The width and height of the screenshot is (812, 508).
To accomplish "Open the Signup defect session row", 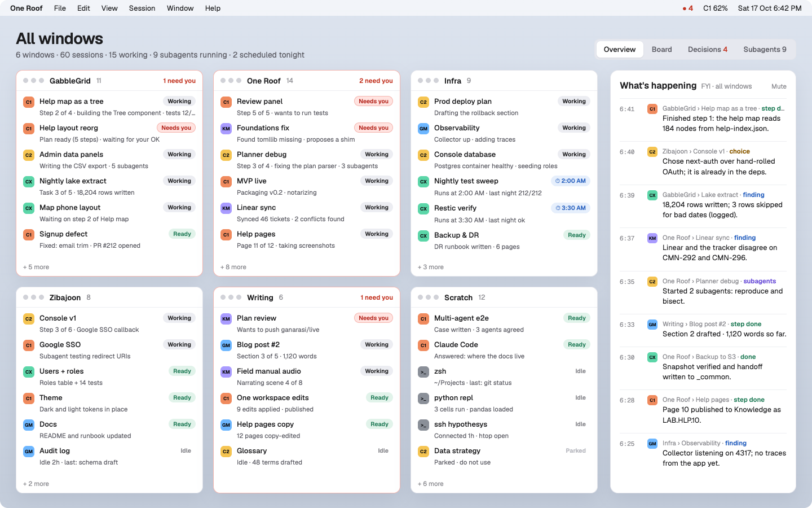I will pyautogui.click(x=109, y=239).
